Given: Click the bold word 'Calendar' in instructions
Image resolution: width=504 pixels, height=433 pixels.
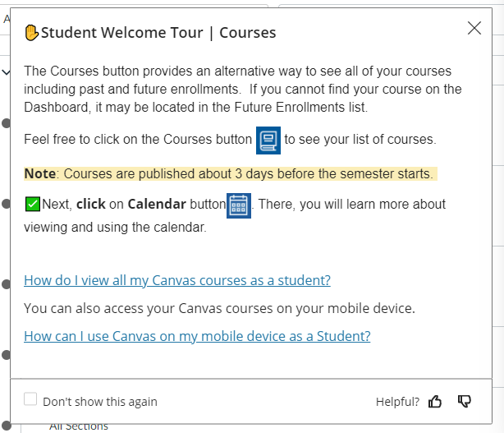Looking at the screenshot, I should (157, 204).
